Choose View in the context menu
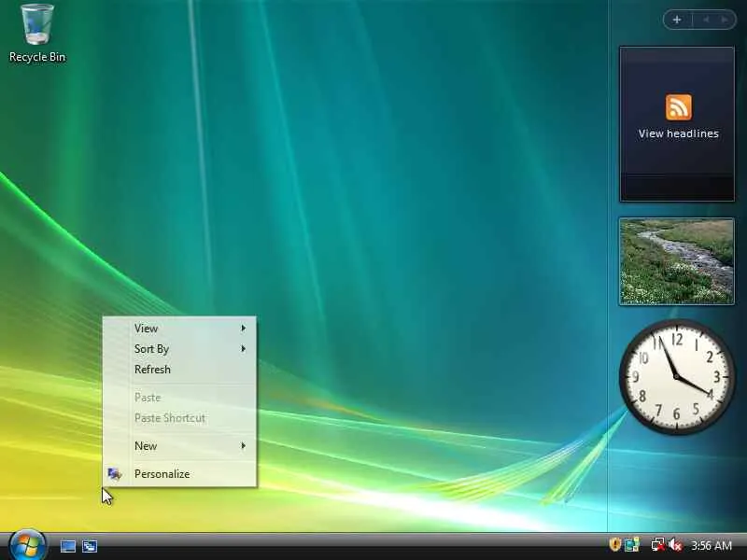 tap(179, 329)
